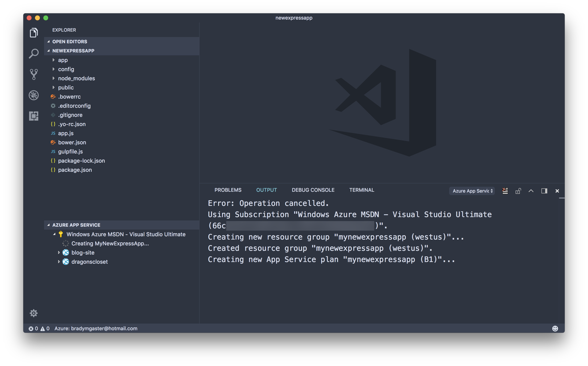Click the .editorconfig gear file icon
Screen dimensions: 588x366
coord(53,106)
